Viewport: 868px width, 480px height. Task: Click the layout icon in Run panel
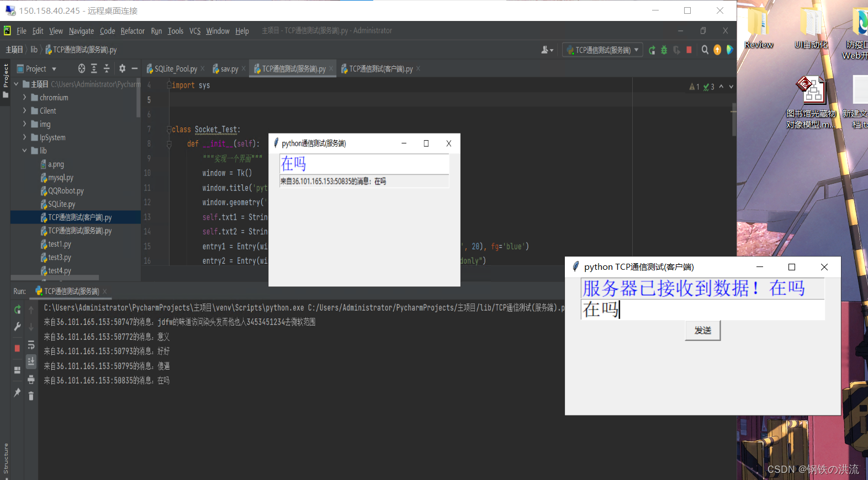pos(17,370)
